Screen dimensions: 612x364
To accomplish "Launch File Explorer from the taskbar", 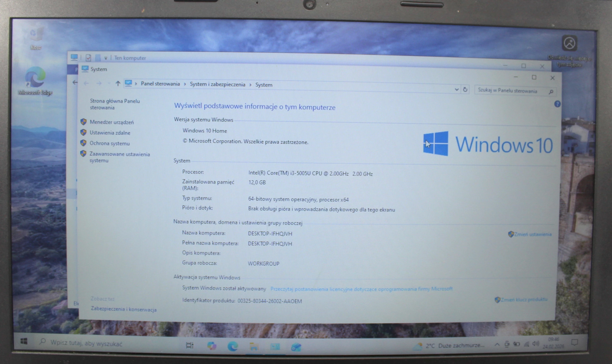I will [254, 347].
